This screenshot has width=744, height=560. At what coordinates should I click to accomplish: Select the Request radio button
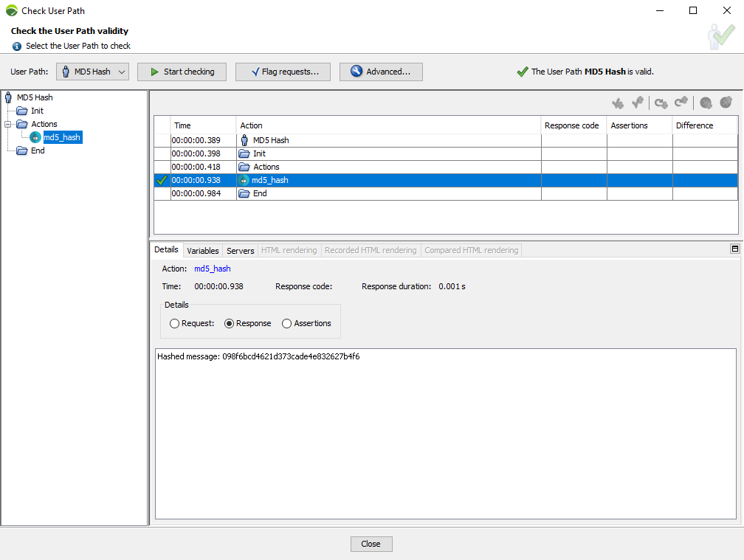[x=174, y=323]
